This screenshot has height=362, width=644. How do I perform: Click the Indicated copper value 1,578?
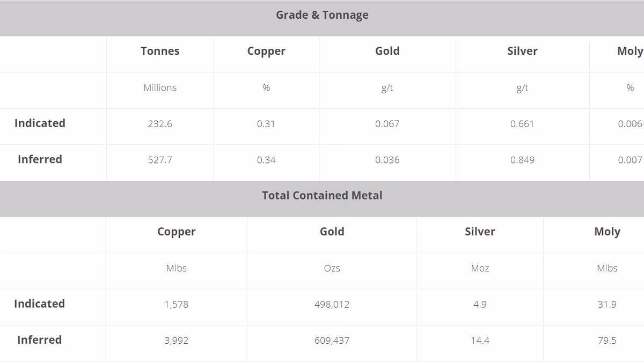tap(177, 305)
